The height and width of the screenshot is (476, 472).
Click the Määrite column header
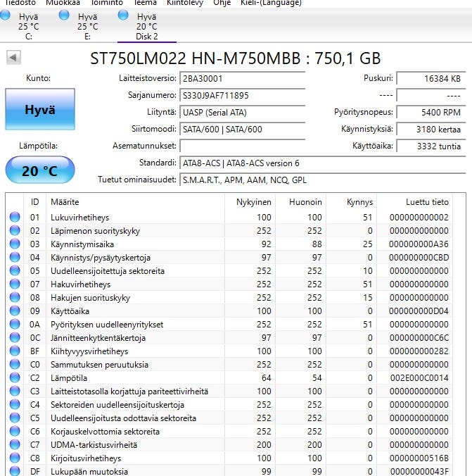point(65,202)
